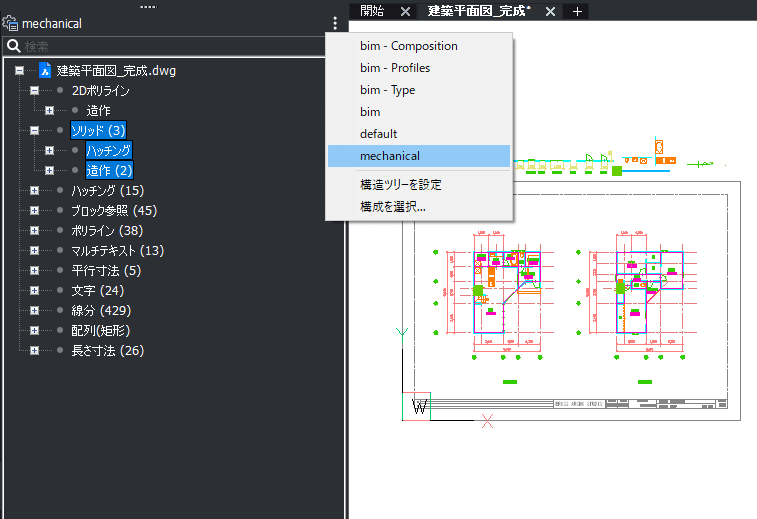
Task: Select the 造作 (2) tree row
Action: (x=109, y=170)
